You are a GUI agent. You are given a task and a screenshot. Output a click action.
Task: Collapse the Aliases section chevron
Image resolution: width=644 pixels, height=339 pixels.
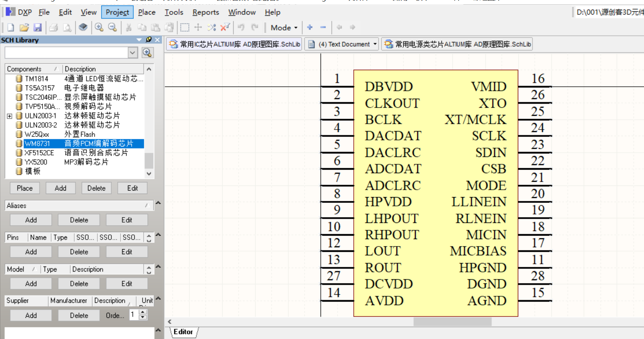pyautogui.click(x=158, y=203)
